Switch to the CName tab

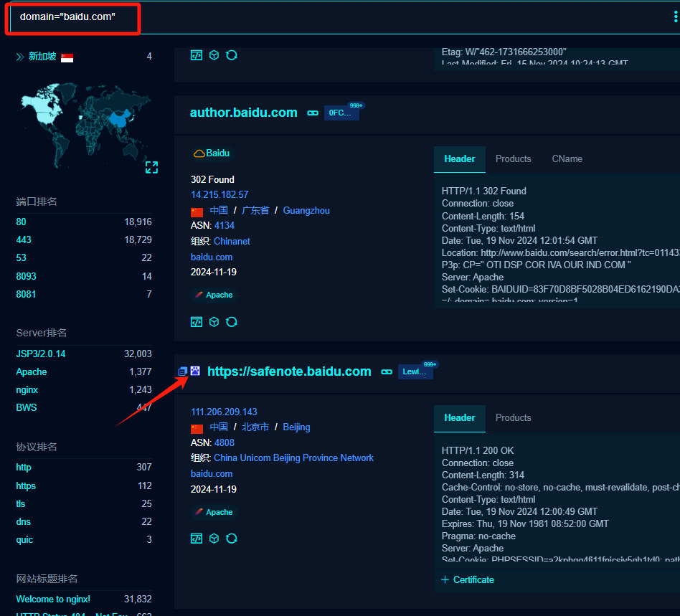click(x=567, y=159)
